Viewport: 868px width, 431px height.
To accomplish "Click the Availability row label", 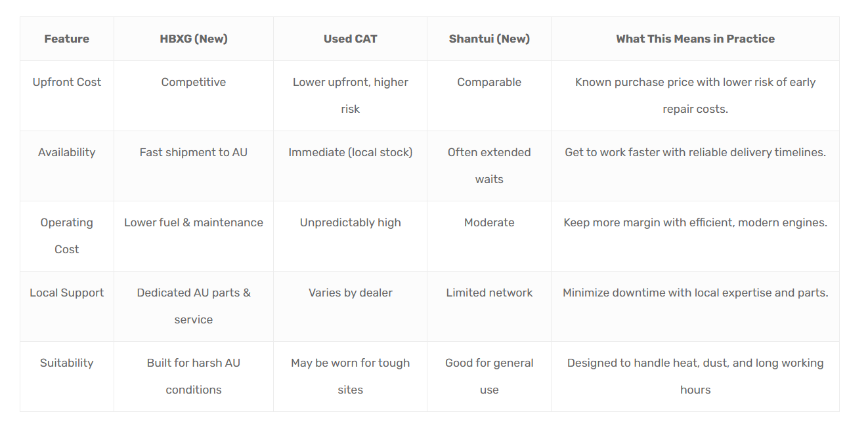I will (66, 152).
